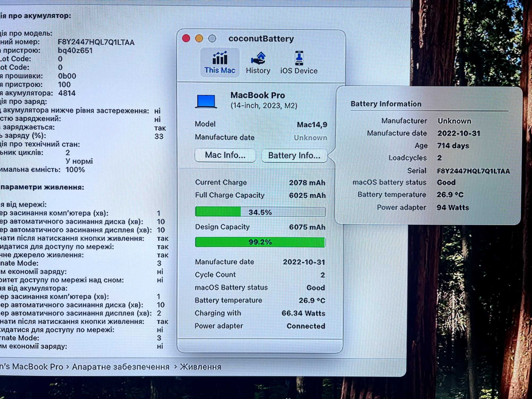Click the Mac Info... button
Image resolution: width=532 pixels, height=399 pixels.
click(x=225, y=155)
